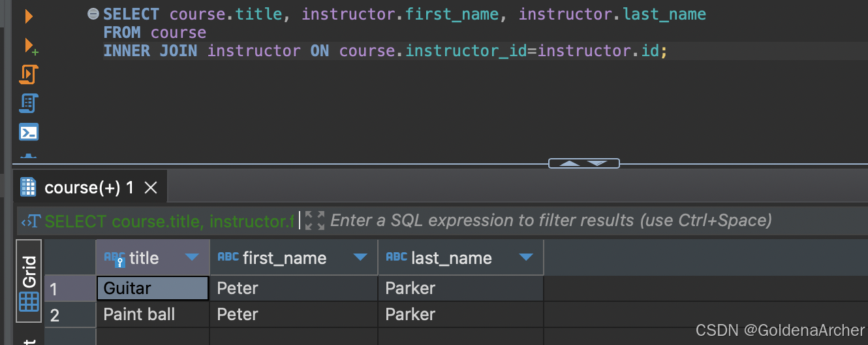The width and height of the screenshot is (868, 345).
Task: Click Parker in the Paint ball row
Action: coord(461,314)
